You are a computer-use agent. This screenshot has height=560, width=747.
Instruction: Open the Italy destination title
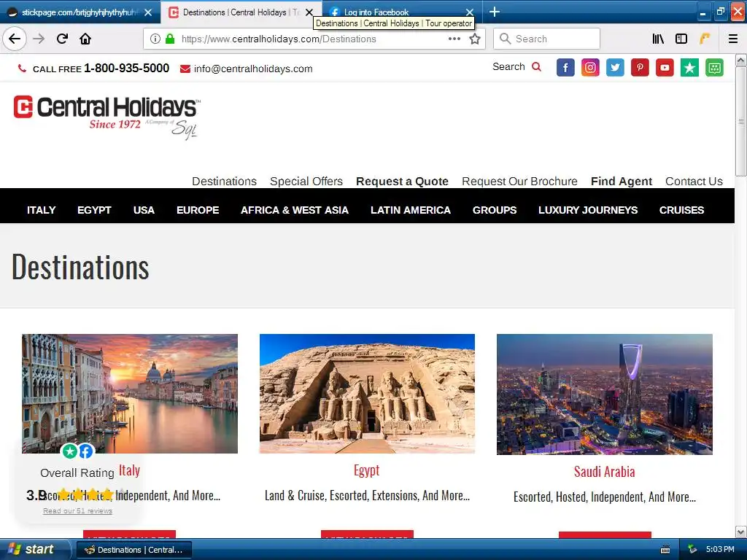click(x=129, y=470)
